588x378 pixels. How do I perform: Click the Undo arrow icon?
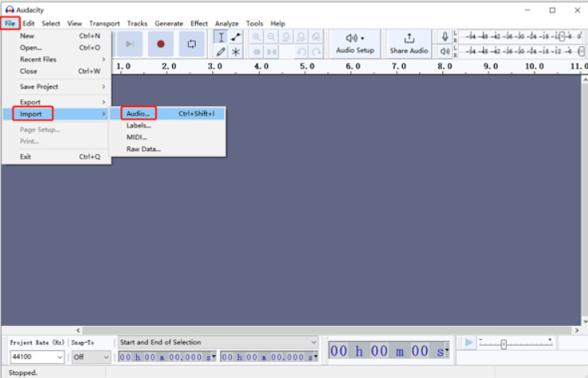(x=301, y=51)
